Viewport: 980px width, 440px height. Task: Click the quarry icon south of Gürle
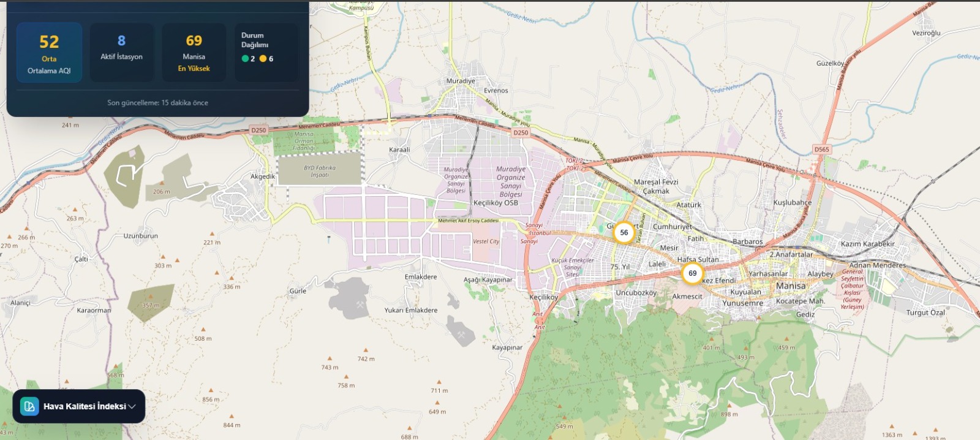tap(360, 304)
